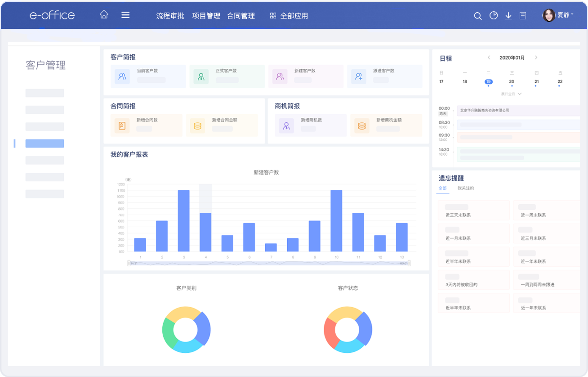Viewport: 588px width, 377px height.
Task: Open the hamburger menu icon
Action: (125, 15)
